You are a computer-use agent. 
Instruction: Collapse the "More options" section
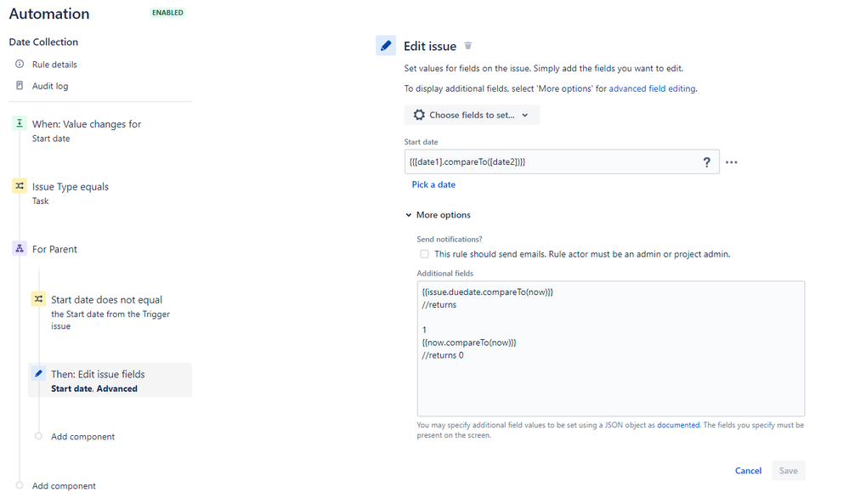click(438, 214)
